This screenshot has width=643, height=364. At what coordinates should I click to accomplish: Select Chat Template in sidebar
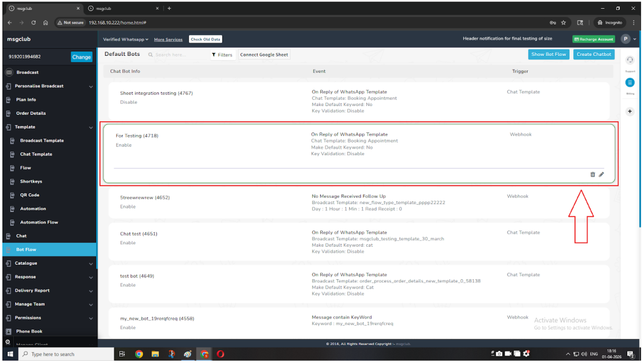(x=36, y=154)
